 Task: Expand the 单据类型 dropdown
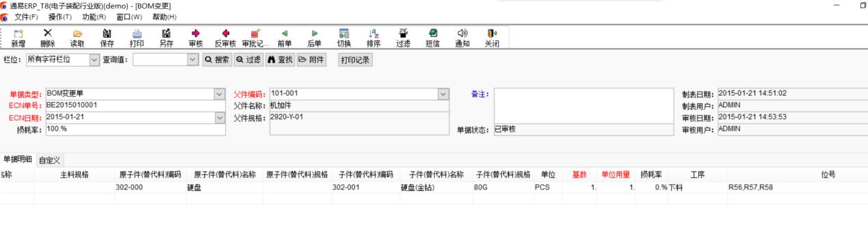click(x=220, y=94)
